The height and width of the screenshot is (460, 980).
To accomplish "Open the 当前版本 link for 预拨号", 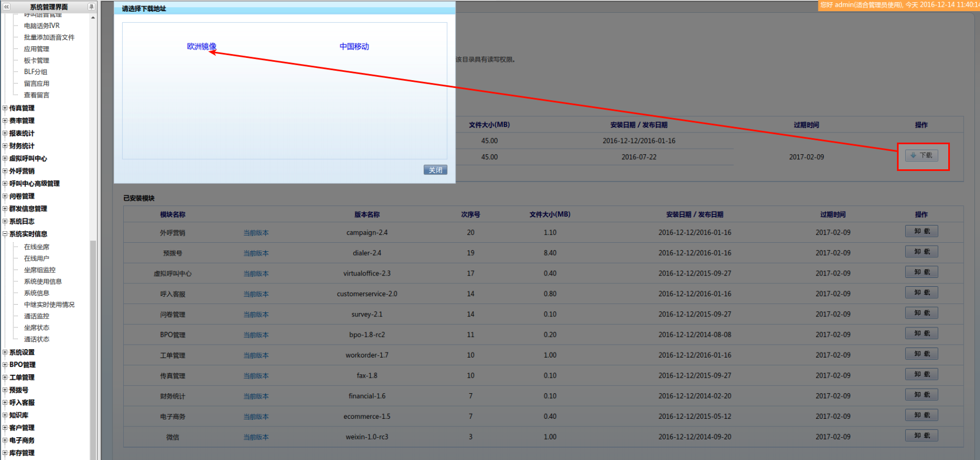I will [x=256, y=253].
